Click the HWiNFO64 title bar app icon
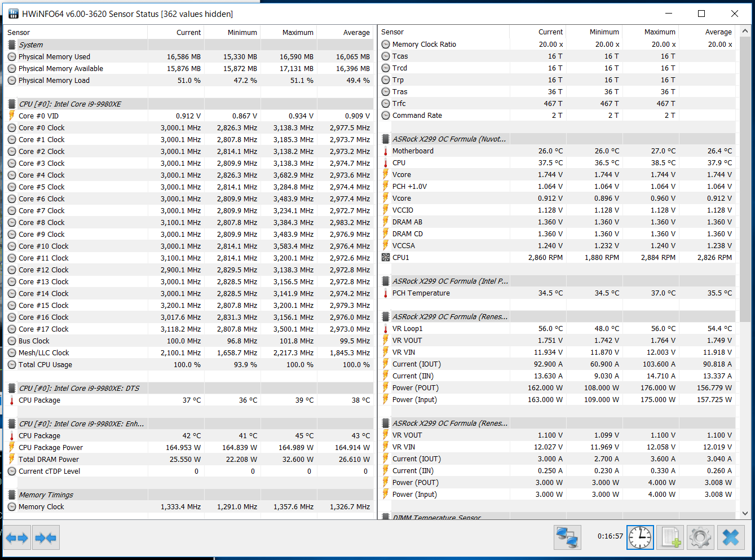 click(x=14, y=14)
